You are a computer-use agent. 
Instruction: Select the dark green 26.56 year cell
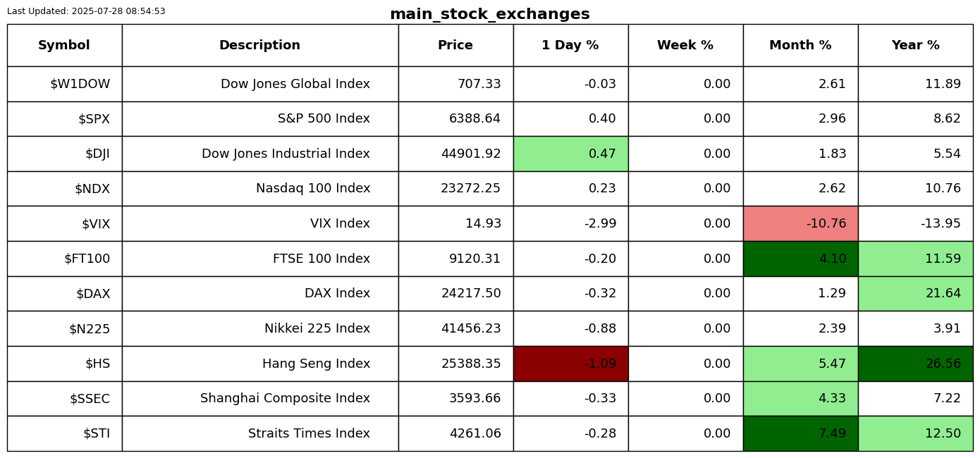point(915,364)
